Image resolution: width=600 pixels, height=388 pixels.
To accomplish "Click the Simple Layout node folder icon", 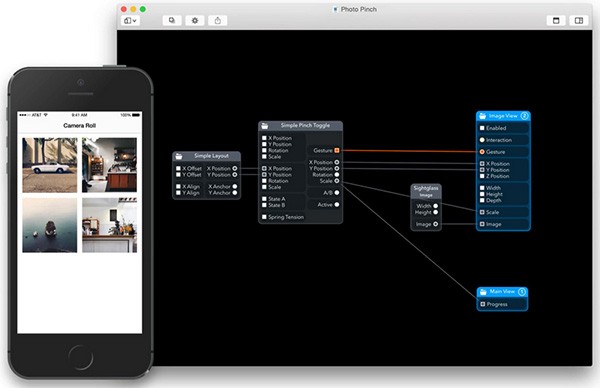I will click(x=179, y=156).
